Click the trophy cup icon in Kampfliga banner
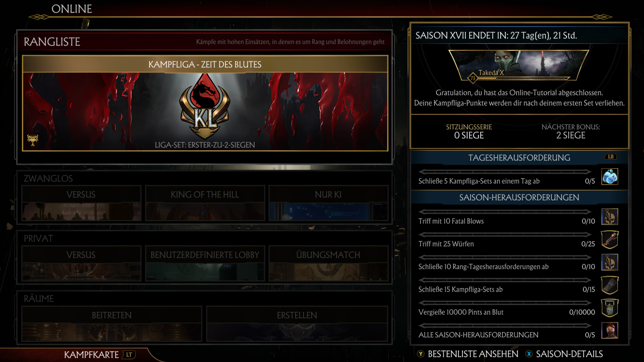 pos(33,140)
